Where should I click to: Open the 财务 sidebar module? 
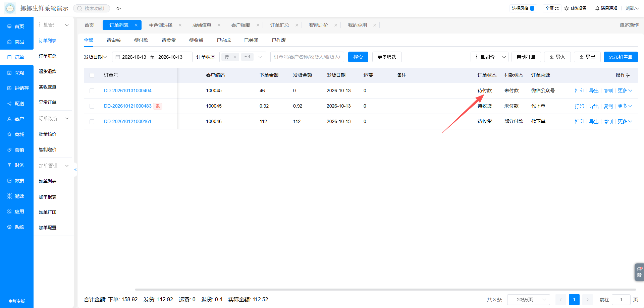[17, 165]
